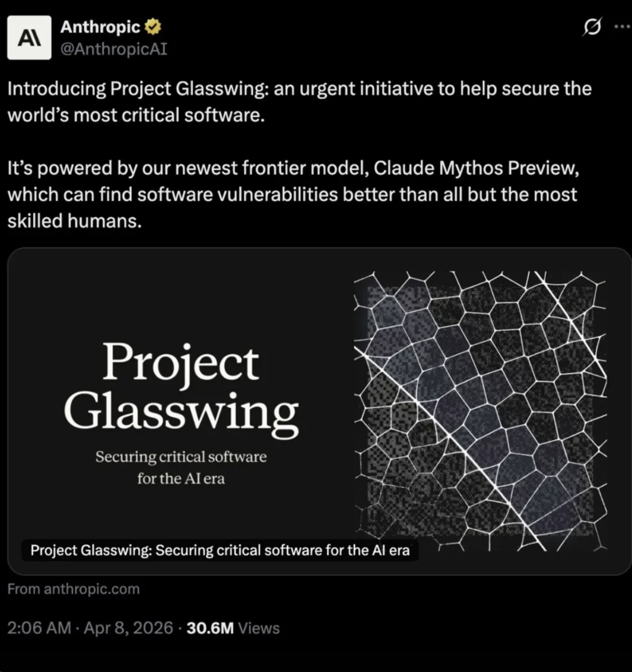This screenshot has height=672, width=632.
Task: Click the @AnthropicAI handle
Action: click(x=114, y=49)
